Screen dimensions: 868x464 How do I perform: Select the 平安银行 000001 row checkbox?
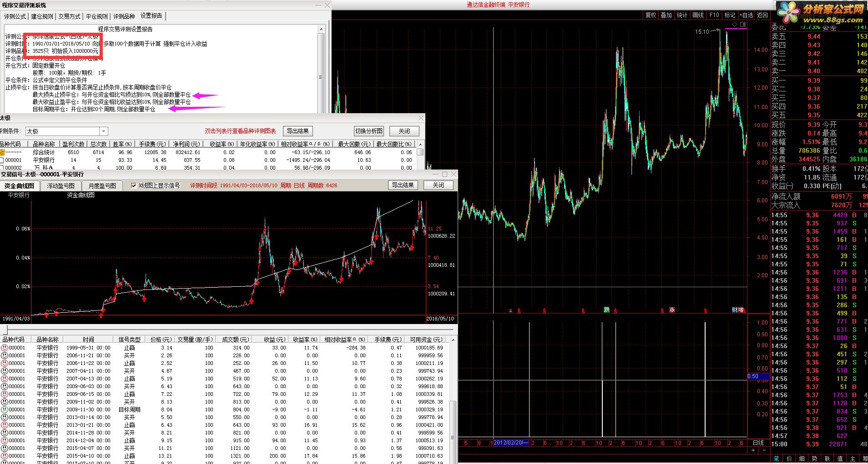[2, 160]
